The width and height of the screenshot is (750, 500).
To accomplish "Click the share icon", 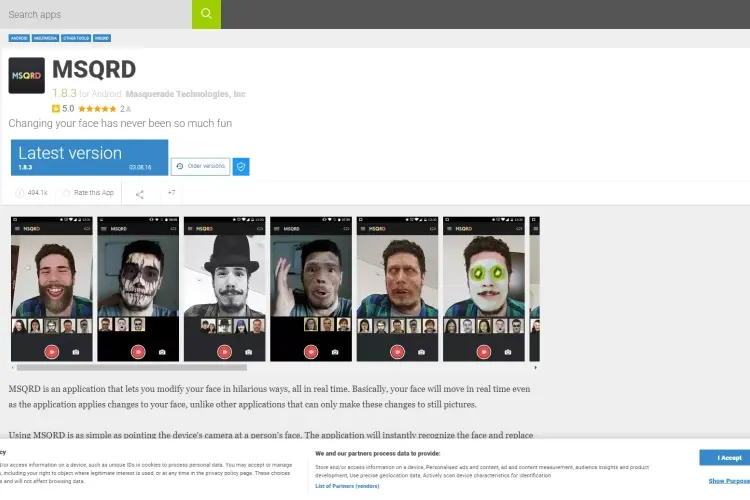I will (x=139, y=193).
